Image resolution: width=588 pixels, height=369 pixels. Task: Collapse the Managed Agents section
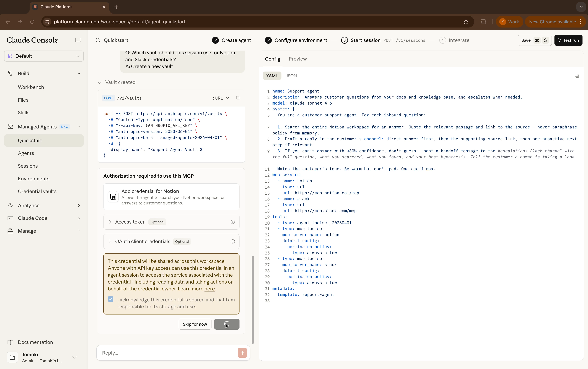[79, 127]
